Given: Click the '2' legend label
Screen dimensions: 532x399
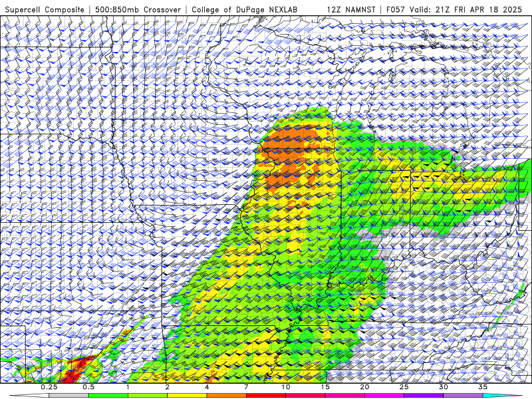Looking at the screenshot, I should pyautogui.click(x=168, y=387).
